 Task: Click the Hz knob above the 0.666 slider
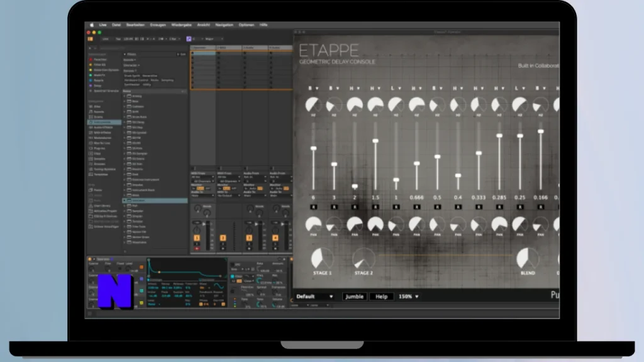point(416,105)
